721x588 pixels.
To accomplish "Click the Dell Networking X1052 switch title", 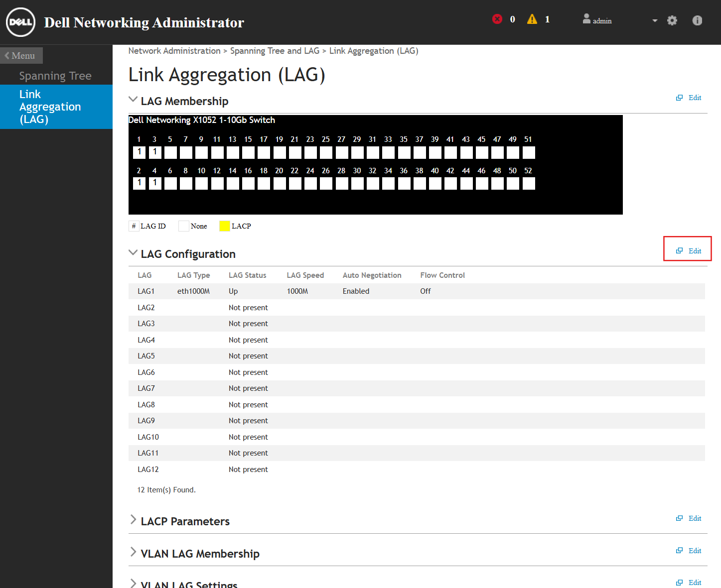I will point(202,120).
